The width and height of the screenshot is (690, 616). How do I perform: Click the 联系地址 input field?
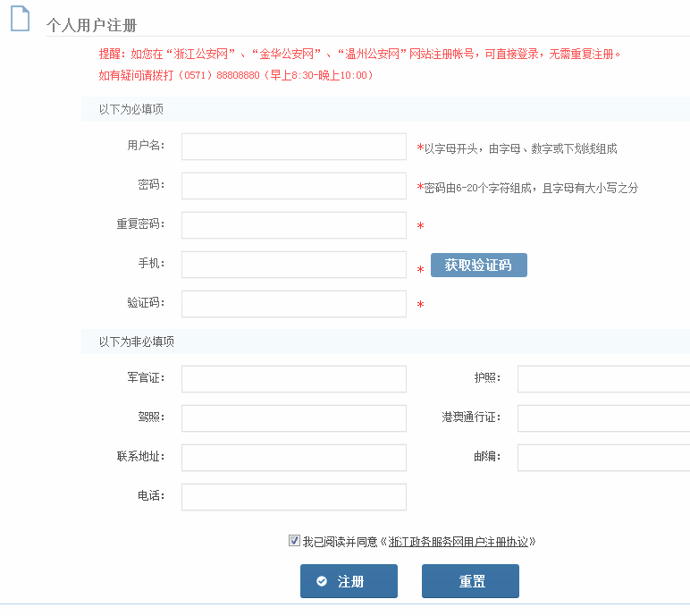coord(293,458)
